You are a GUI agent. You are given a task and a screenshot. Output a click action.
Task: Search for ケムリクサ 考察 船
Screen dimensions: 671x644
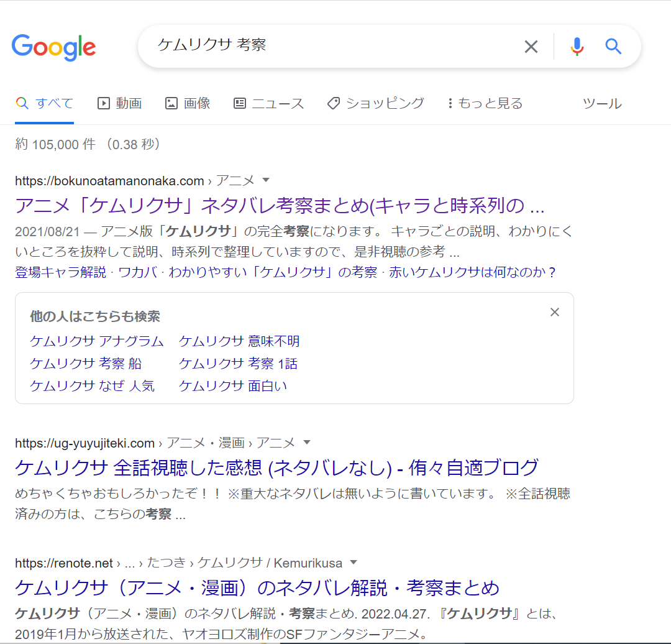(86, 364)
